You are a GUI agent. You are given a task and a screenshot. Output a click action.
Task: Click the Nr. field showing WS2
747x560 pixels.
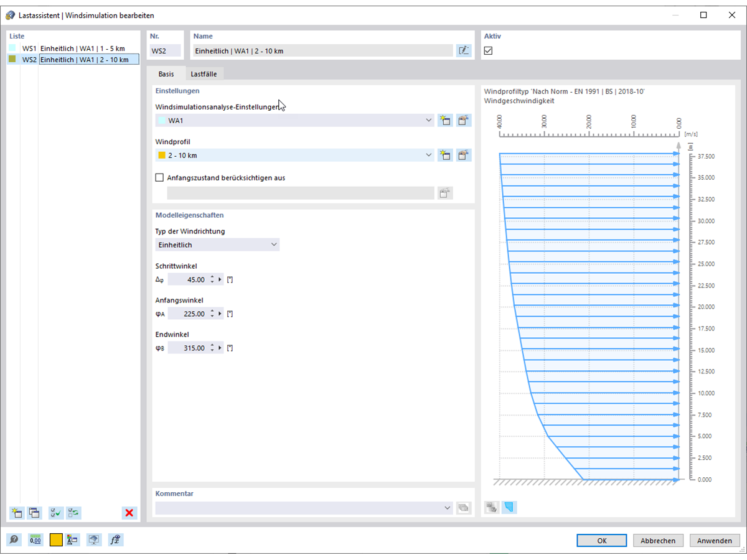pyautogui.click(x=165, y=51)
